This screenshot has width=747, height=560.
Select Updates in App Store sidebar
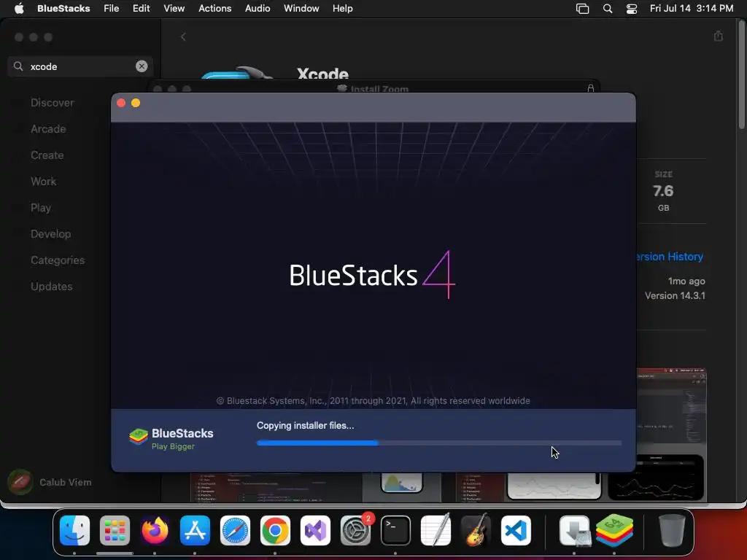point(52,286)
